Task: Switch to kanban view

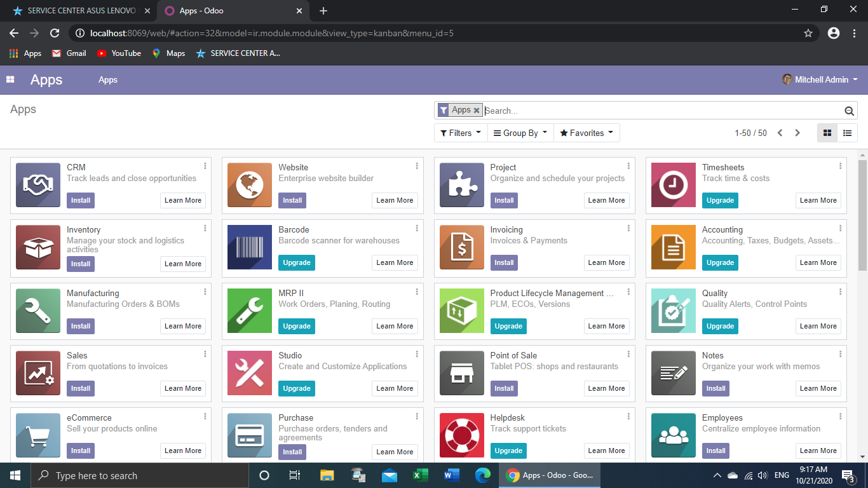Action: click(x=827, y=133)
